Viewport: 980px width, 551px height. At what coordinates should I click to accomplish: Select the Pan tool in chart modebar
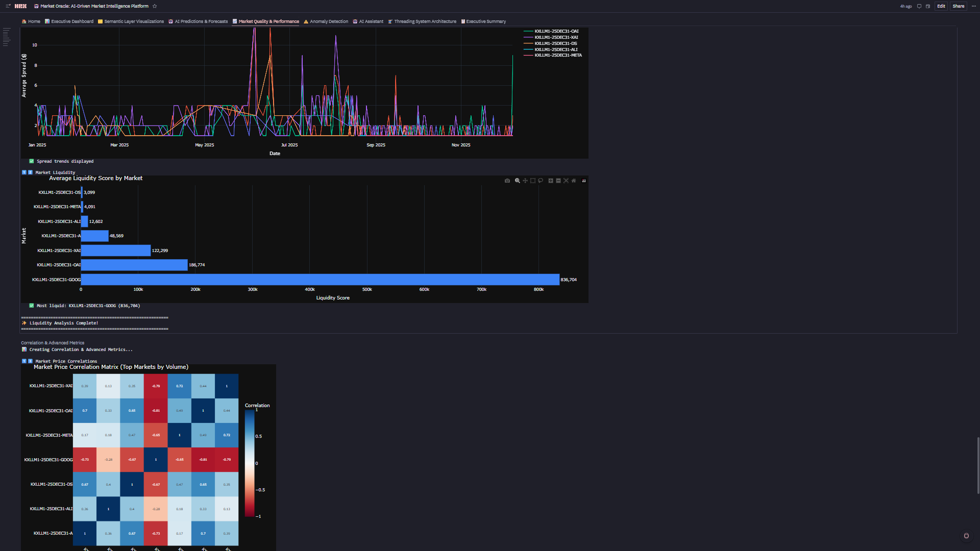click(x=525, y=181)
